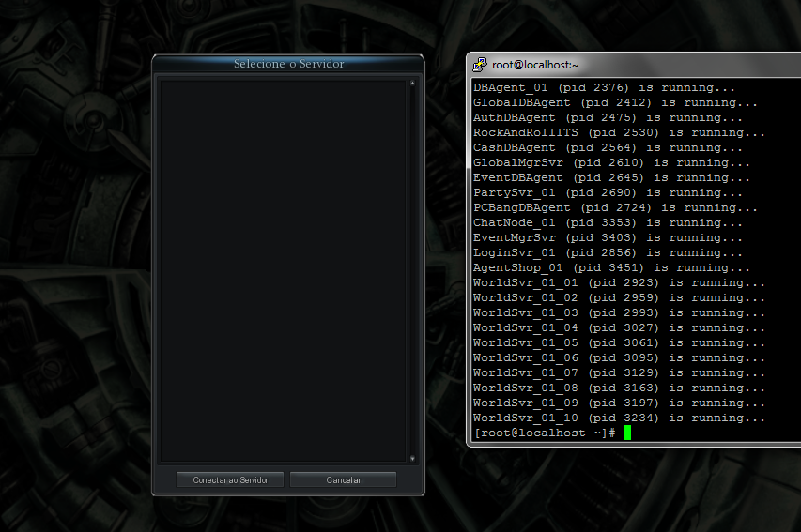The image size is (801, 532).
Task: Click the empty server list area
Action: click(284, 270)
